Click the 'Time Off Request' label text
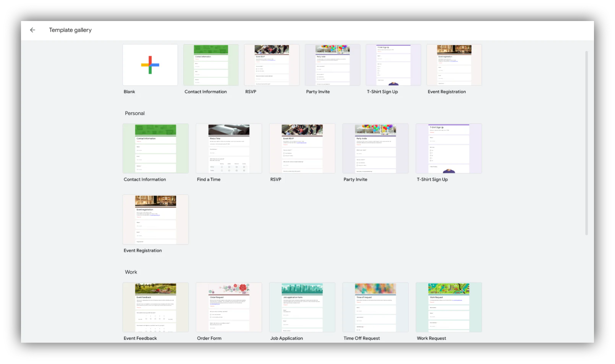This screenshot has width=615, height=364. point(361,338)
